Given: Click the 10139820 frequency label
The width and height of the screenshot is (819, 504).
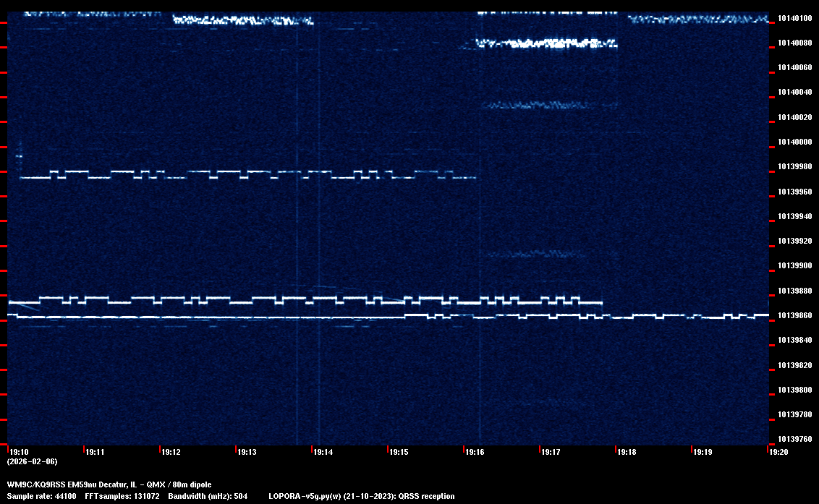Looking at the screenshot, I should [x=794, y=365].
